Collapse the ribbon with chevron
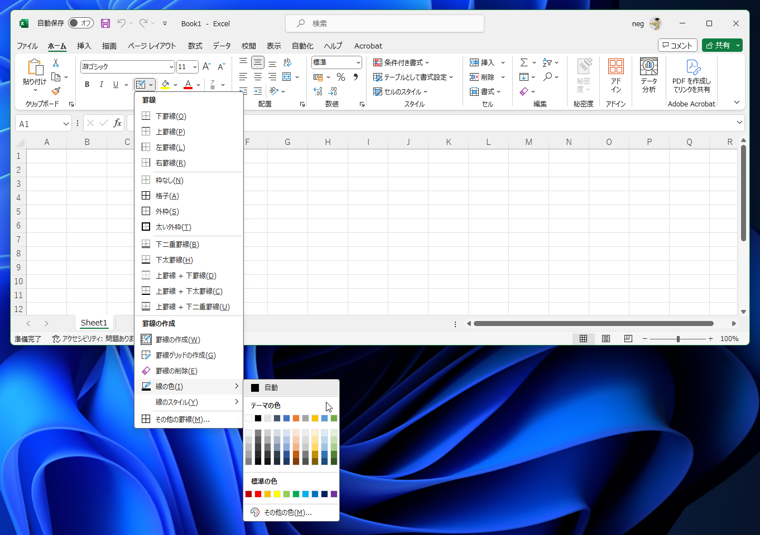 pos(737,102)
